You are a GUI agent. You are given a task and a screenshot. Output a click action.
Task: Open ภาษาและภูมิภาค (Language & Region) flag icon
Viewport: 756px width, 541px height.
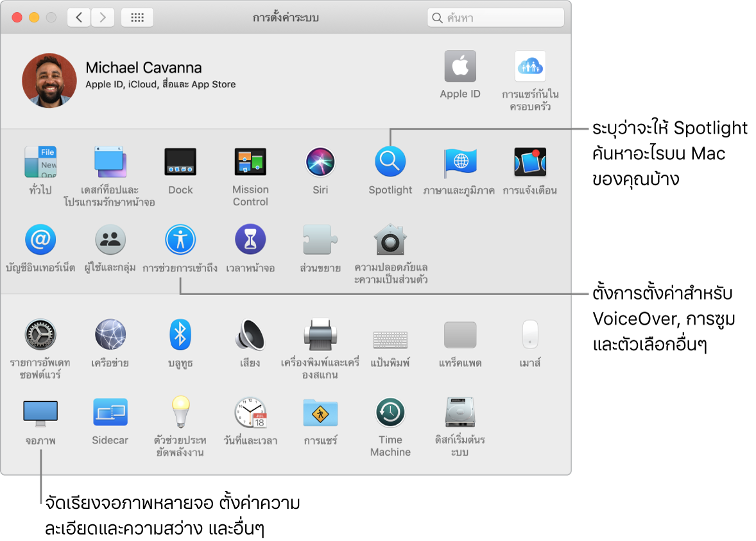(460, 162)
